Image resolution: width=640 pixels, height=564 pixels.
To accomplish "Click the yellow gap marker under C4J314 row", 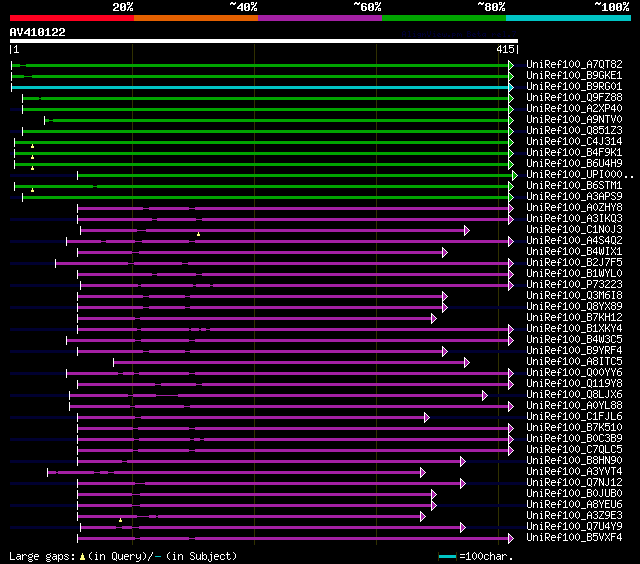I will tap(32, 146).
